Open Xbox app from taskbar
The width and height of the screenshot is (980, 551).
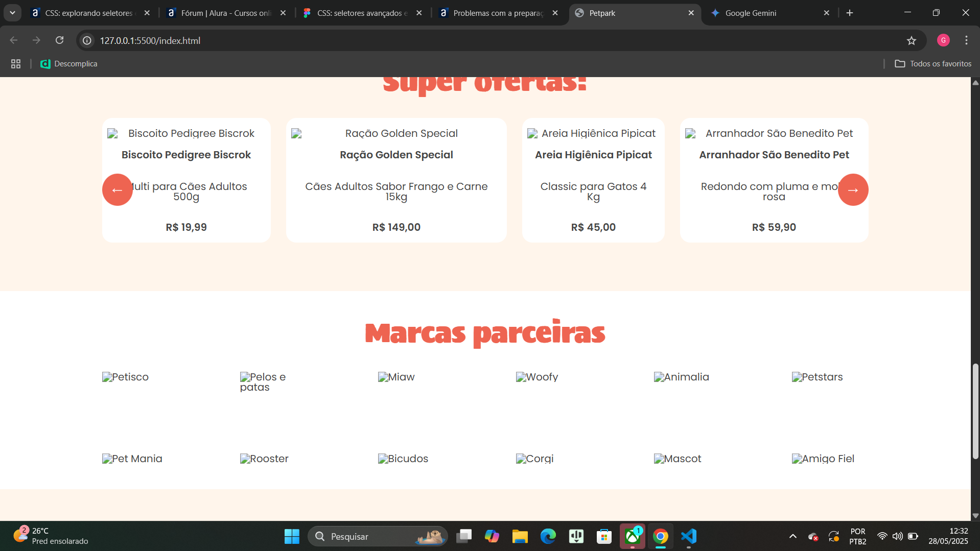click(x=633, y=536)
